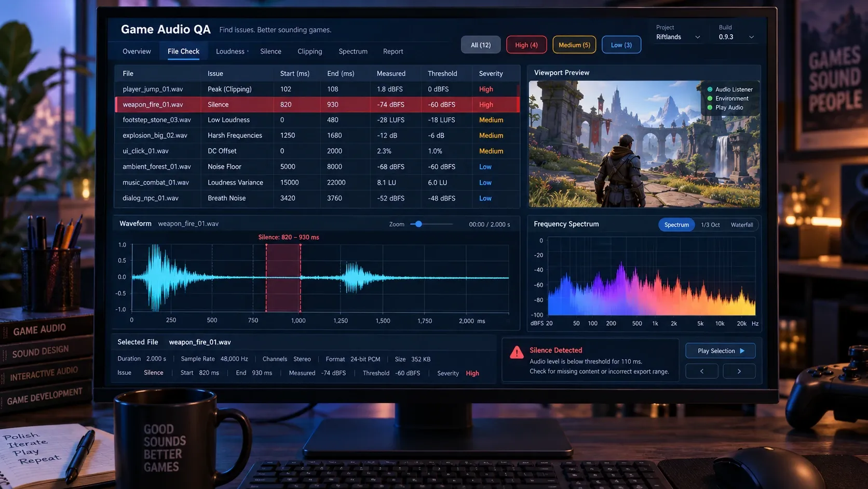Filter by High (4) severity
The height and width of the screenshot is (489, 868).
526,45
